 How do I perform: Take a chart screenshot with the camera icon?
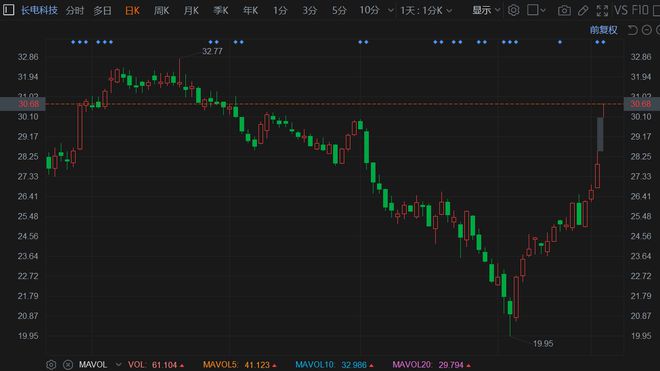[564, 11]
